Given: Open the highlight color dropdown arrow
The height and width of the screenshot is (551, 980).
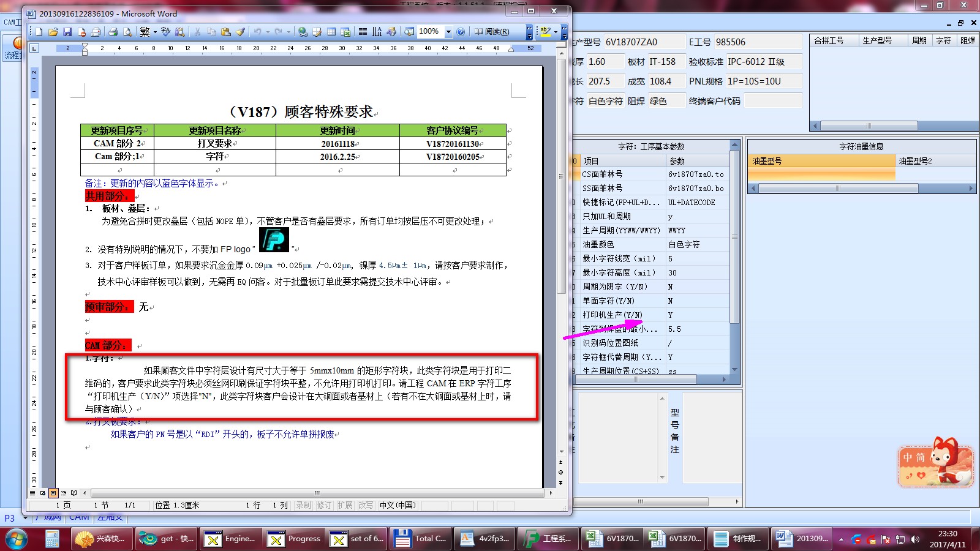Looking at the screenshot, I should click(x=556, y=32).
